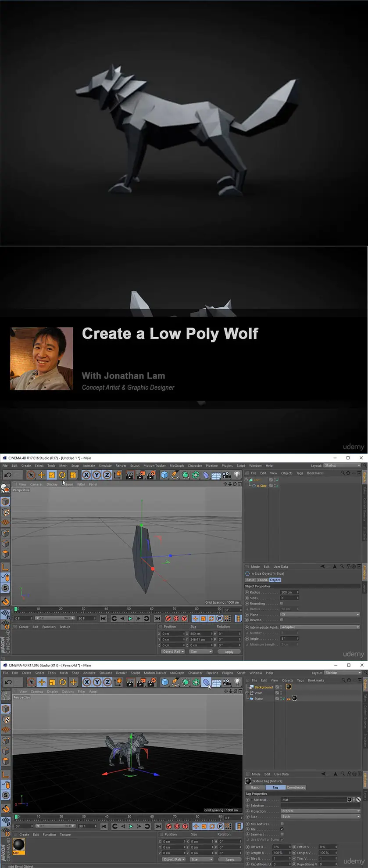Click frame 40 on Untitled 1 timeline ruler

[x=106, y=609]
